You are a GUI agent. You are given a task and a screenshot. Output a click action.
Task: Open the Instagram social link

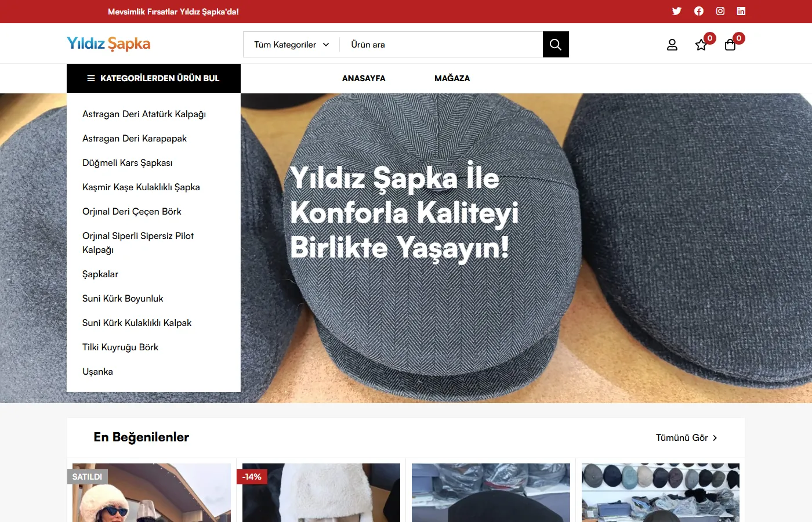[720, 11]
